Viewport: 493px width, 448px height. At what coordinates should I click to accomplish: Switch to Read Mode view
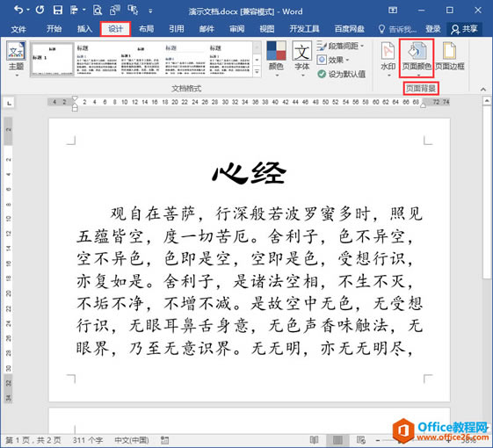tap(314, 440)
